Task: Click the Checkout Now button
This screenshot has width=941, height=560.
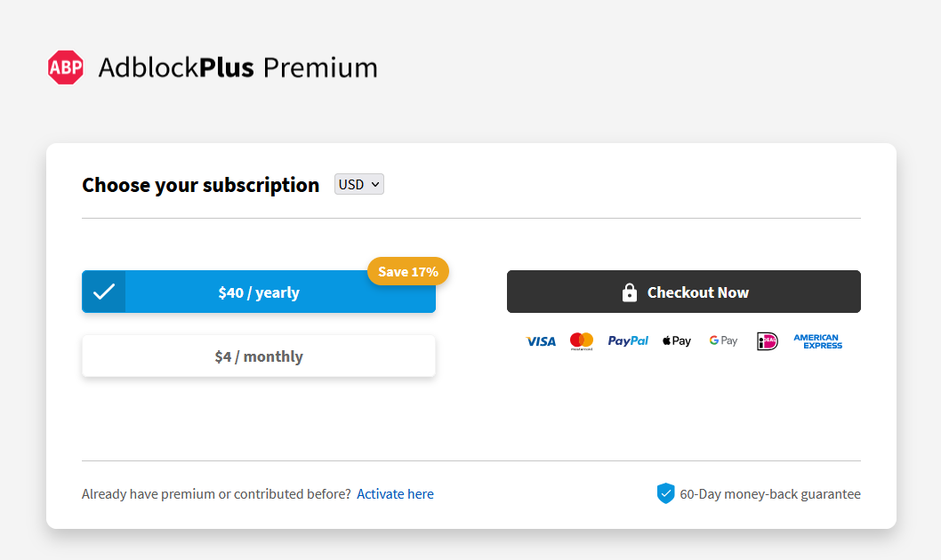Action: [684, 292]
